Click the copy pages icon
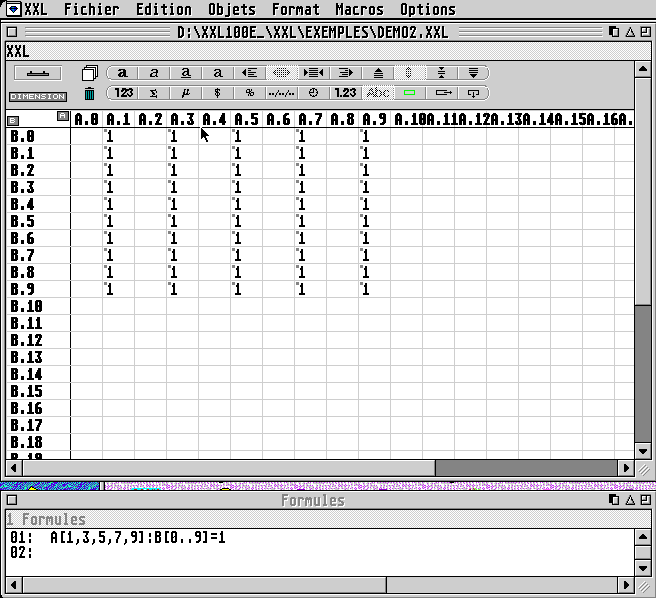This screenshot has width=656, height=598. tap(89, 73)
